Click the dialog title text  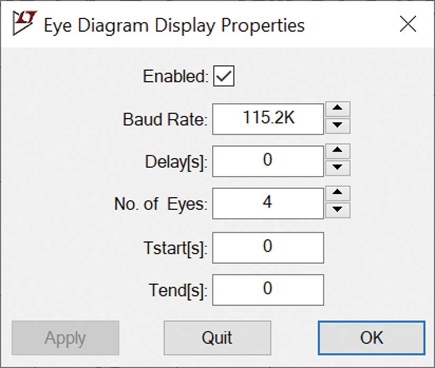[174, 25]
